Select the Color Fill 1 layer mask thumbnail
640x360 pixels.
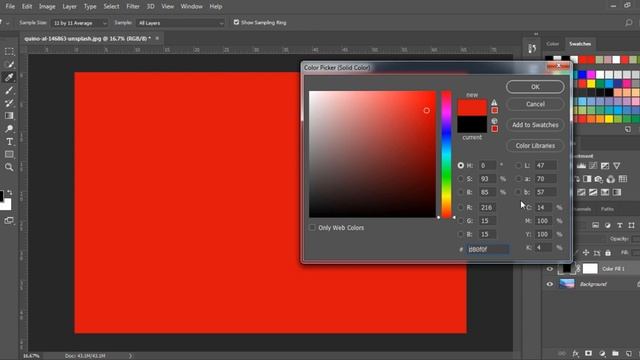click(590, 269)
